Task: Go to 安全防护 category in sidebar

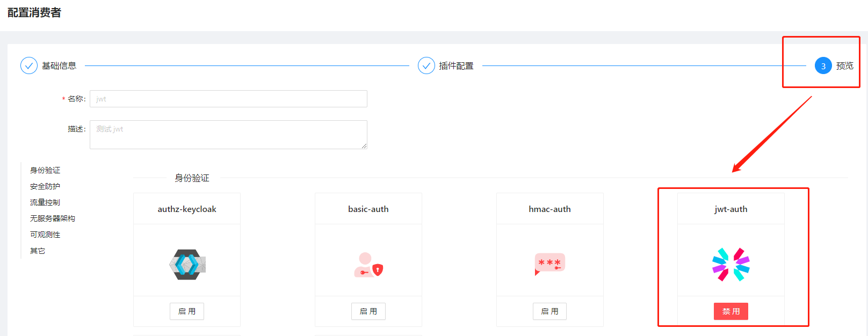Action: [x=45, y=186]
